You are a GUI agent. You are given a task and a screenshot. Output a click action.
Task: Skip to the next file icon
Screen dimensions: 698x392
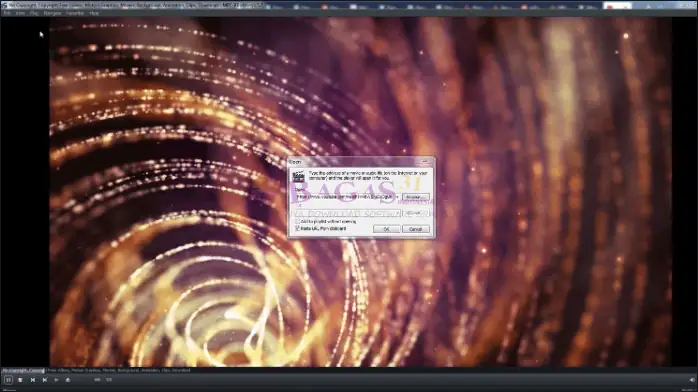point(45,380)
